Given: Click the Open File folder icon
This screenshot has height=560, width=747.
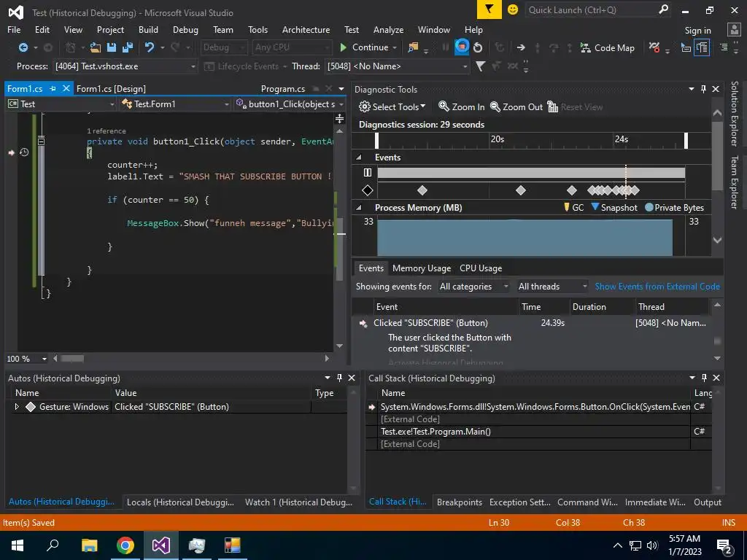Looking at the screenshot, I should click(x=96, y=47).
